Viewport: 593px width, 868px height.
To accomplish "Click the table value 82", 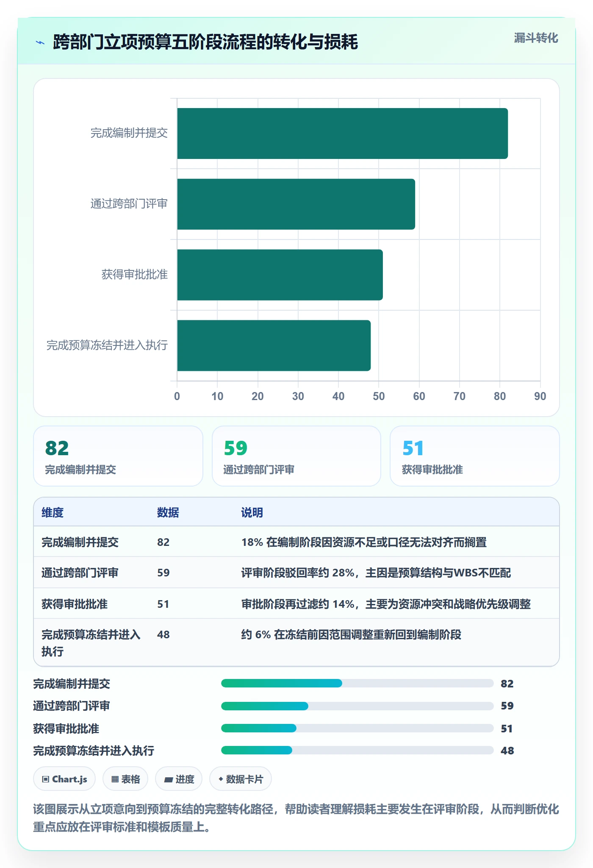I will [163, 542].
